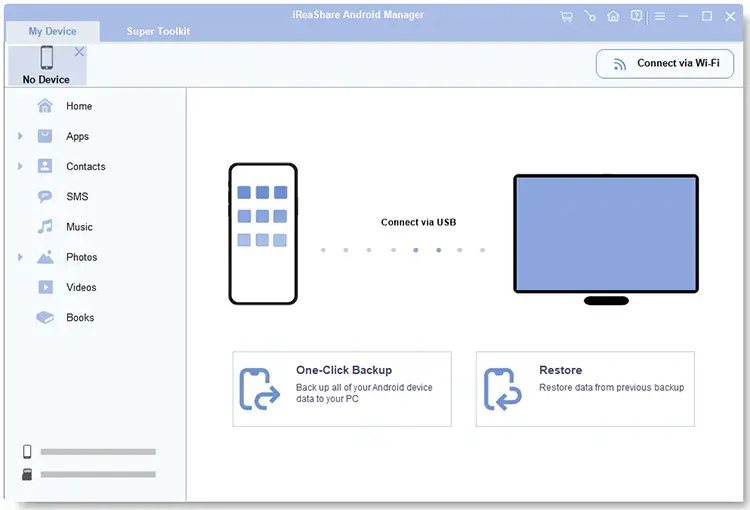This screenshot has width=750, height=510.
Task: Open Videos in the sidebar
Action: (81, 287)
